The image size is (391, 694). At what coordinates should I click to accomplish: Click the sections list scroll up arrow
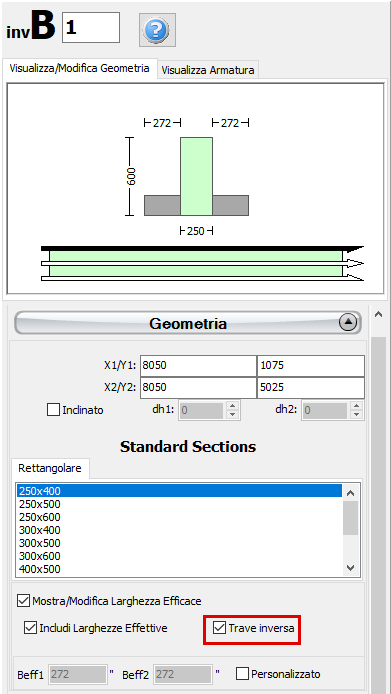pos(351,493)
